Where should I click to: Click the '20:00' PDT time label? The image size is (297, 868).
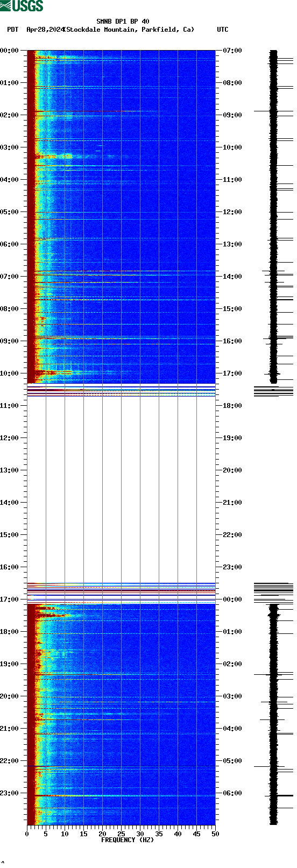click(9, 696)
